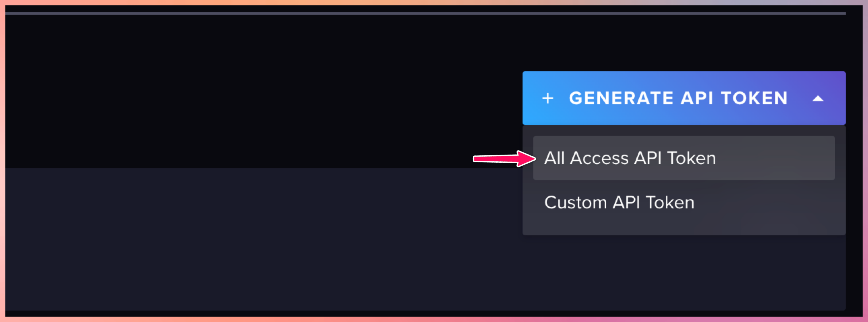
Task: Click the thin gray bar along the top
Action: tap(425, 13)
